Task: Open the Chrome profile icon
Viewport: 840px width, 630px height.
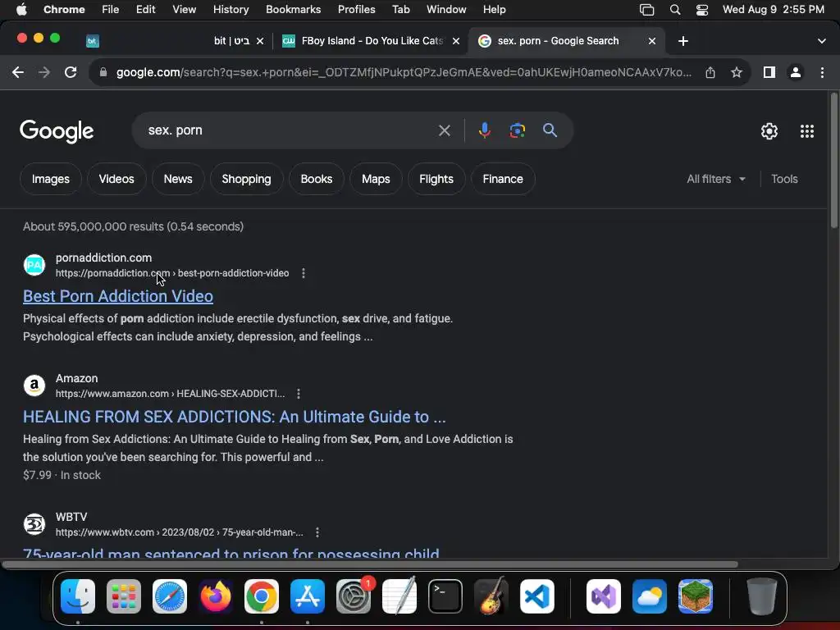Action: [796, 72]
